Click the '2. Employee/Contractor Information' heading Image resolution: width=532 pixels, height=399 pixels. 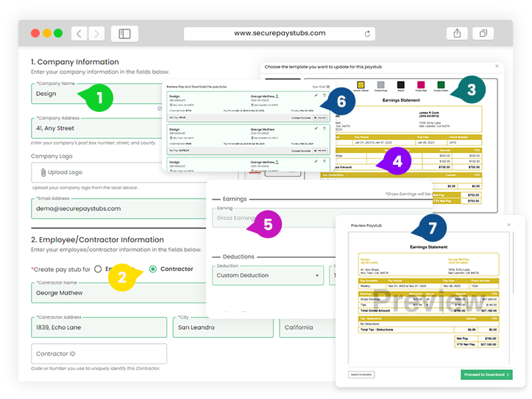tap(97, 240)
